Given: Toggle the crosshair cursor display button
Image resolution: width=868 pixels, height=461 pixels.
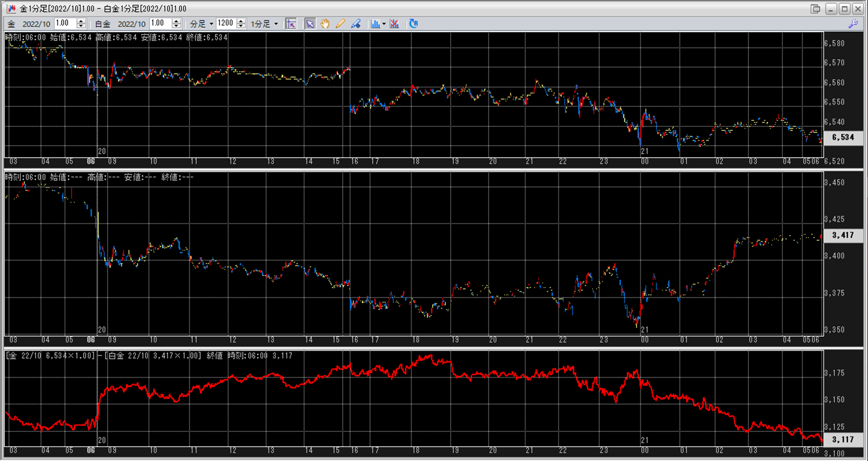Looking at the screenshot, I should tap(291, 24).
